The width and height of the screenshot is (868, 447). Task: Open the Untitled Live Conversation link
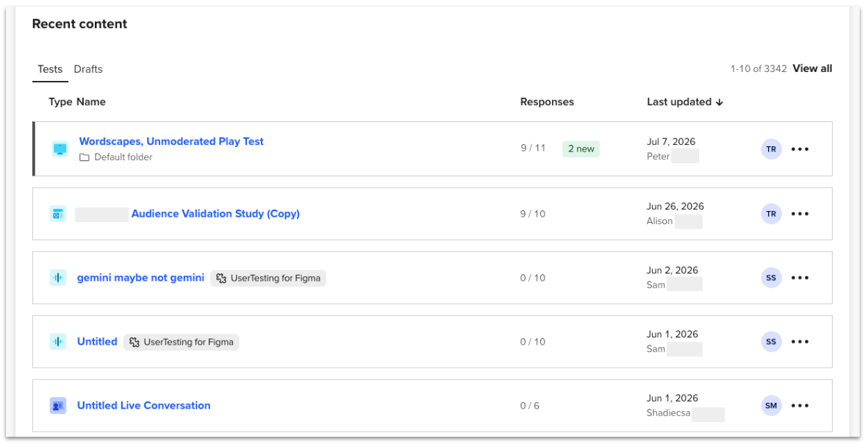click(143, 405)
